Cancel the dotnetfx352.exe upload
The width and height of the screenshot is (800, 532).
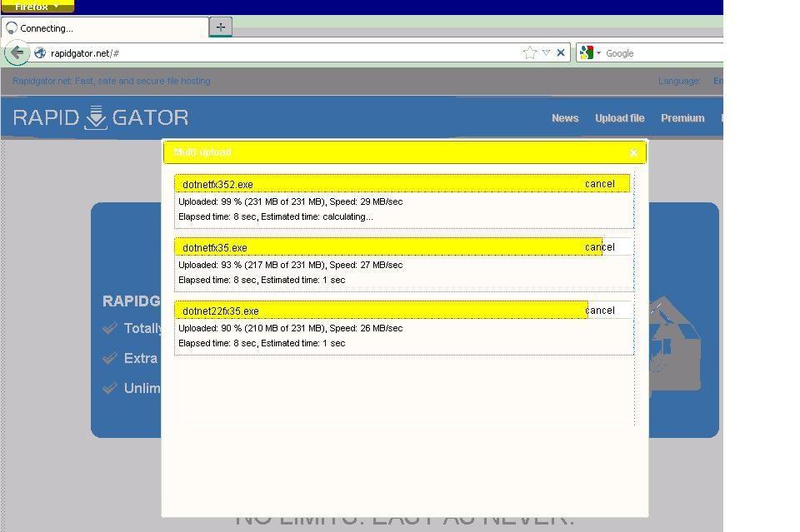599,184
